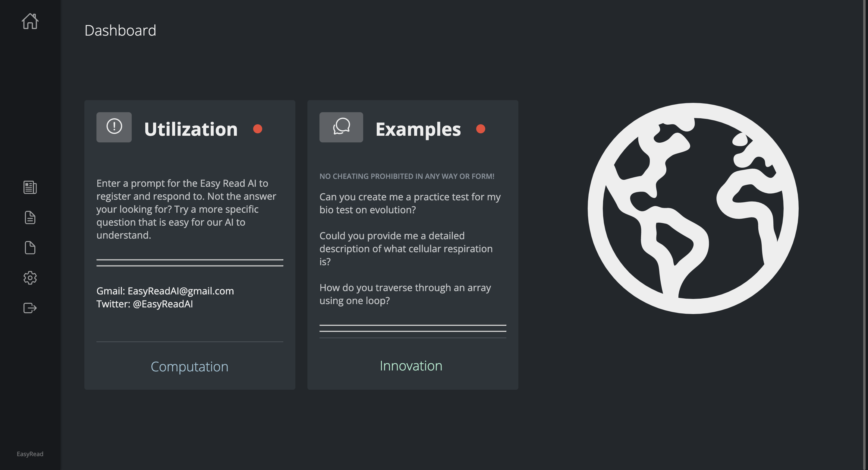
Task: Select the Gmail EasyReadAI@gmail.com contact text
Action: pyautogui.click(x=165, y=291)
